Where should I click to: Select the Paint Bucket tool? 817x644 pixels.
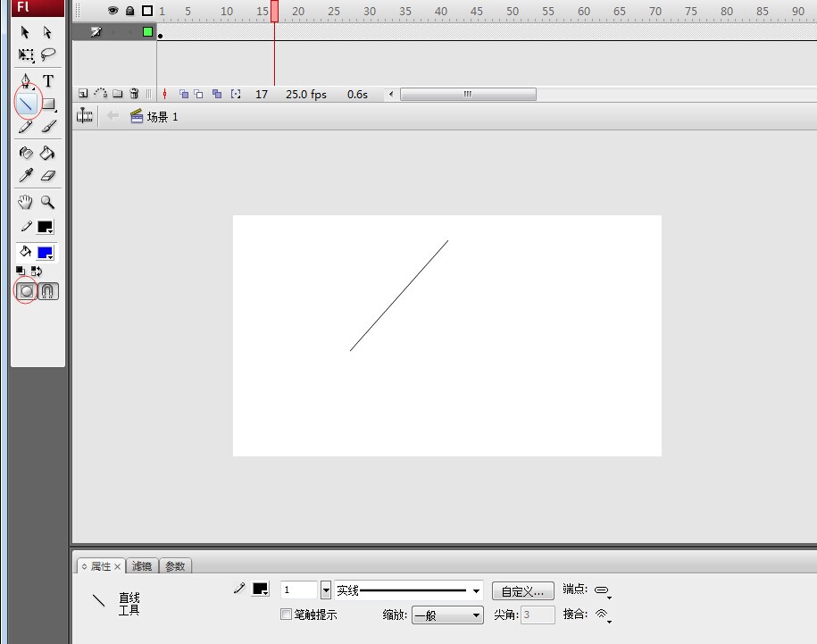coord(47,153)
